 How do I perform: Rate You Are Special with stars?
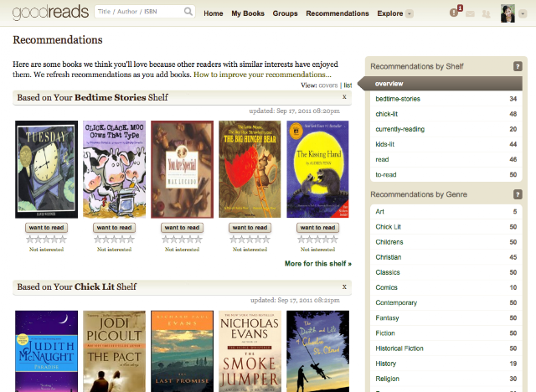tap(182, 240)
